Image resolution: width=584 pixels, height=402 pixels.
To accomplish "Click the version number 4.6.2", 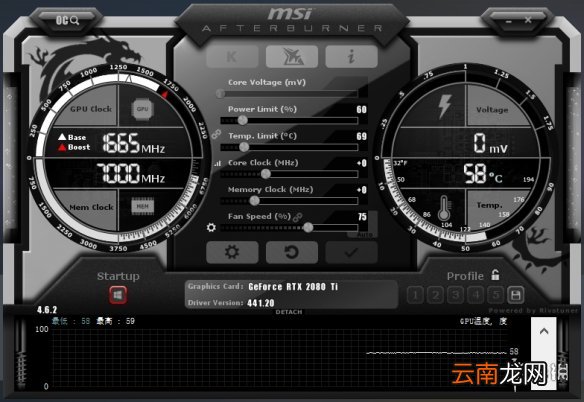I will coord(47,310).
